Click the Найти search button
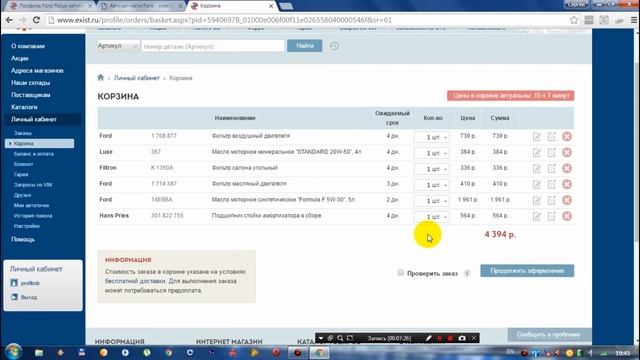 (x=304, y=46)
